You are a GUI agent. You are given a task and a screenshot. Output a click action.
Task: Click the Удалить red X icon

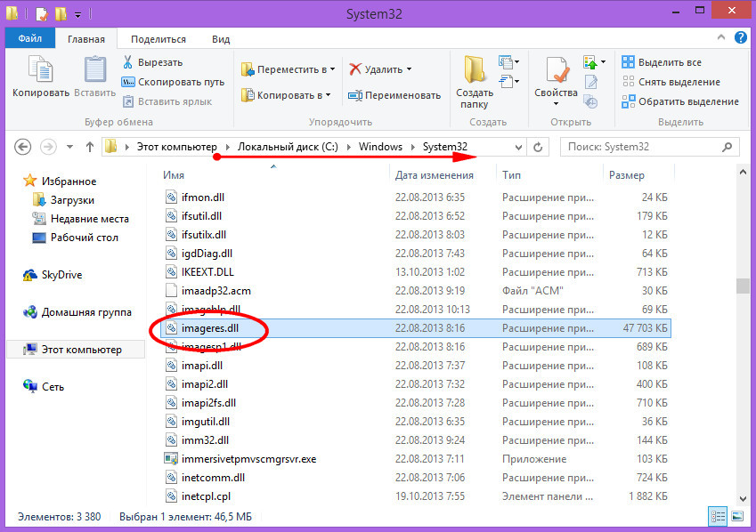[x=355, y=69]
